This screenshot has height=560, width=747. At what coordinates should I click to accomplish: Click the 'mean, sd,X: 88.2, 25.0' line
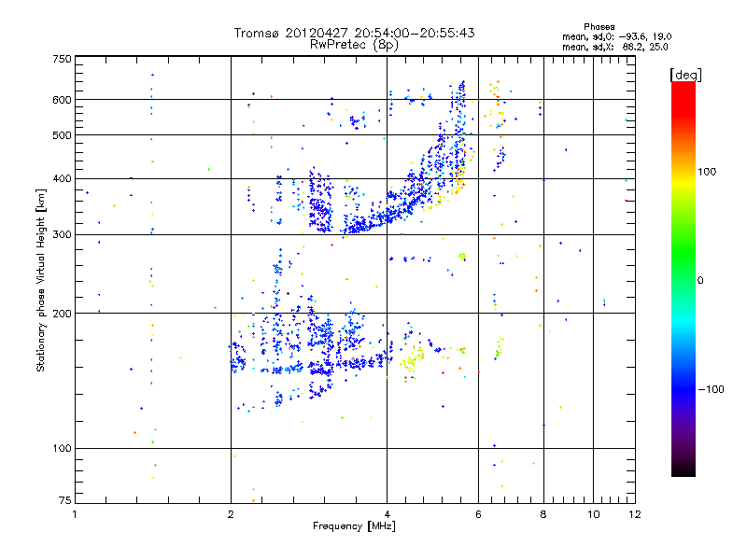pyautogui.click(x=615, y=47)
